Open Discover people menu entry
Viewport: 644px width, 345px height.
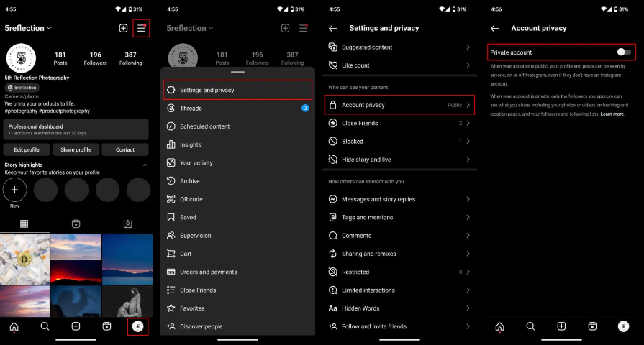point(237,326)
